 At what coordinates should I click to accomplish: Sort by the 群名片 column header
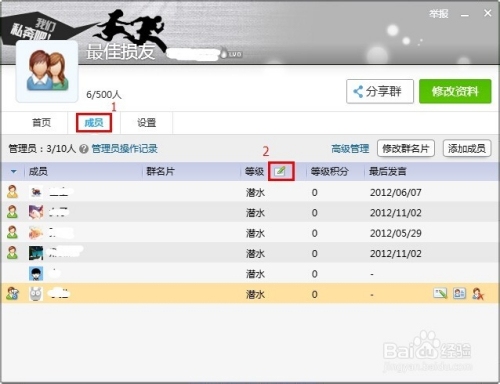click(160, 171)
